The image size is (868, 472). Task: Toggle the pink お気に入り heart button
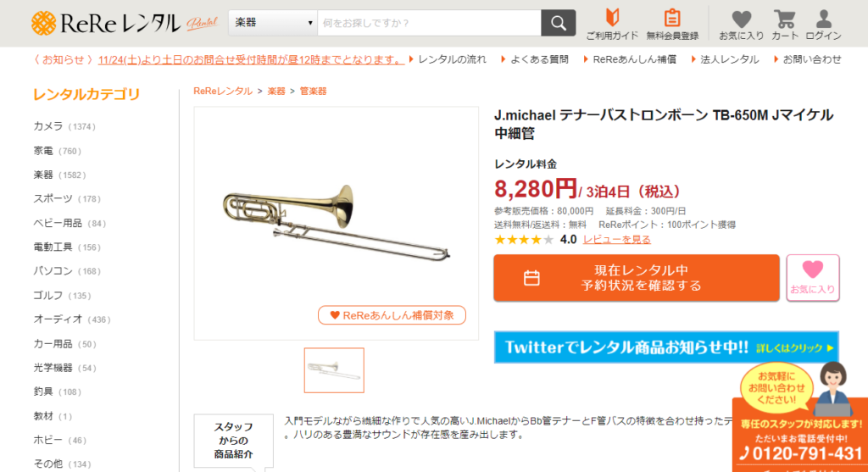(813, 278)
